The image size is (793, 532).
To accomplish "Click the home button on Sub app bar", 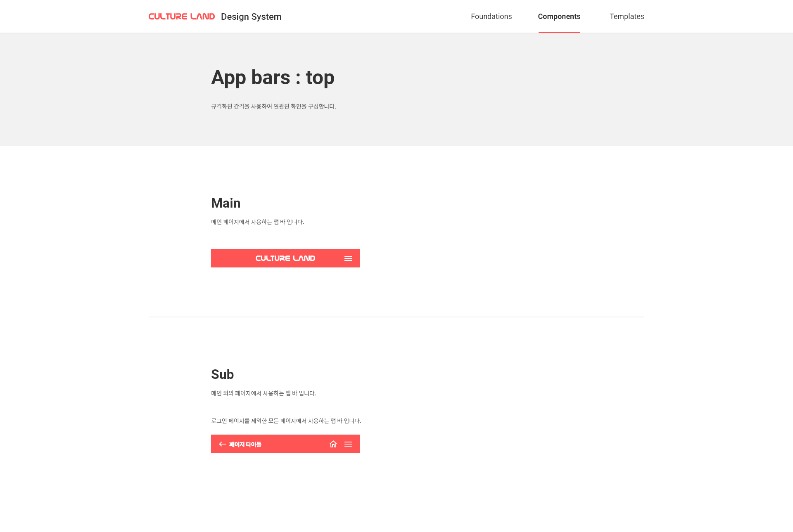I will click(333, 444).
